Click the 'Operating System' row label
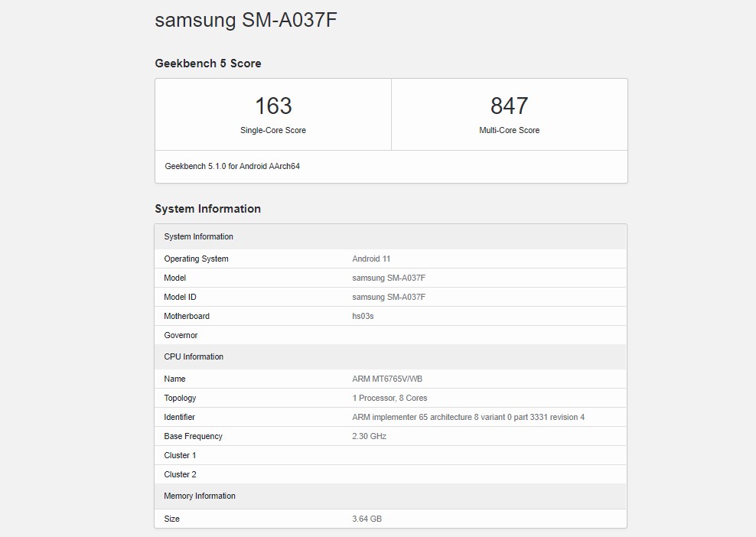Image resolution: width=756 pixels, height=537 pixels. tap(196, 259)
